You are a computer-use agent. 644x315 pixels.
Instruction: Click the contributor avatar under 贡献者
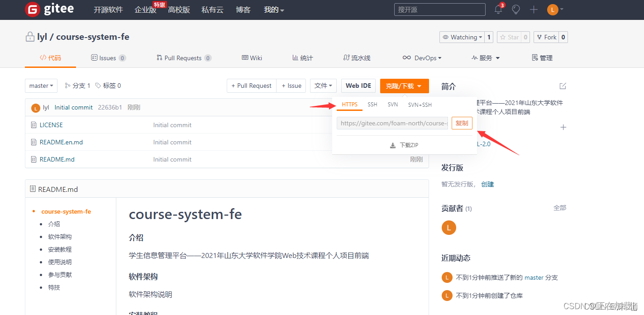tap(448, 228)
